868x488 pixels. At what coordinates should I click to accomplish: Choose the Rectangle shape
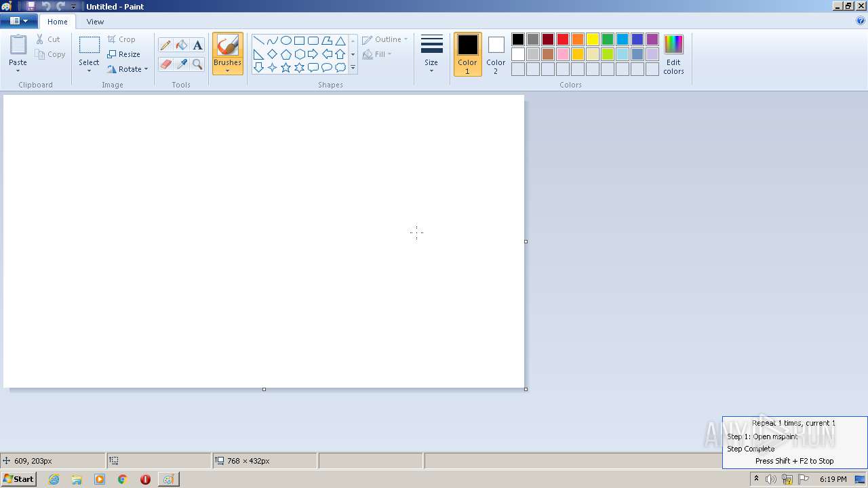299,41
